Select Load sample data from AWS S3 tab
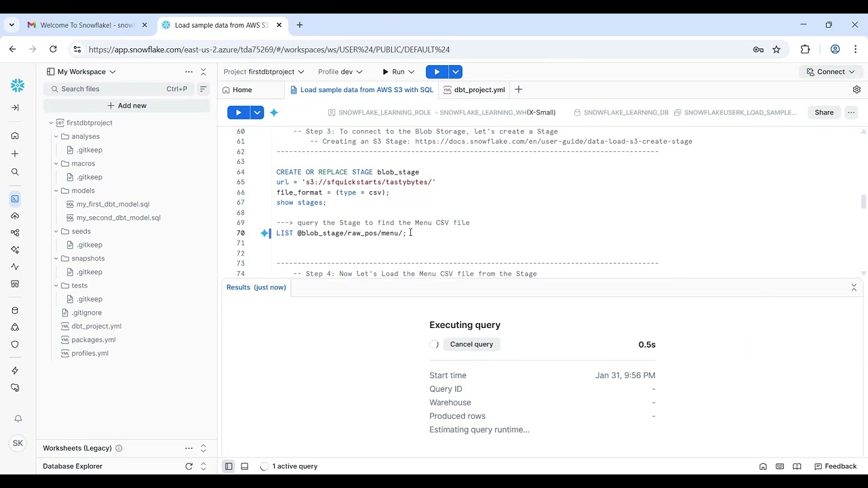Image resolution: width=868 pixels, height=488 pixels. coord(361,89)
